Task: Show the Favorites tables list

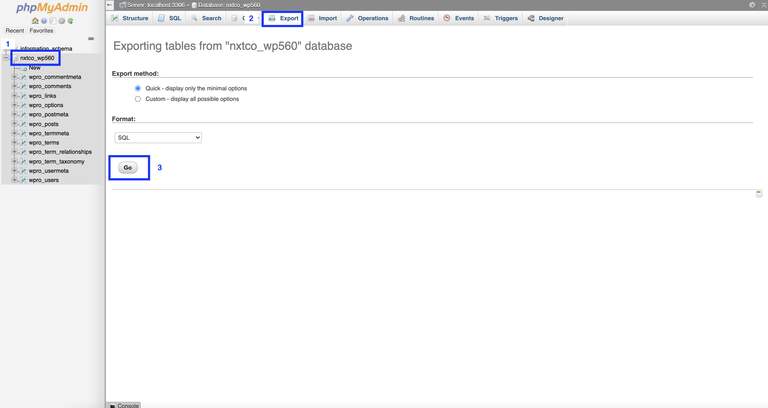Action: pos(41,30)
